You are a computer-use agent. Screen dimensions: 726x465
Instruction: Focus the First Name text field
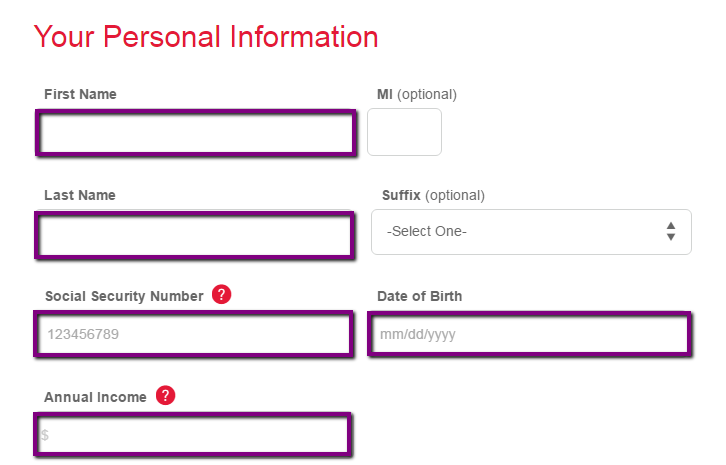[x=195, y=133]
